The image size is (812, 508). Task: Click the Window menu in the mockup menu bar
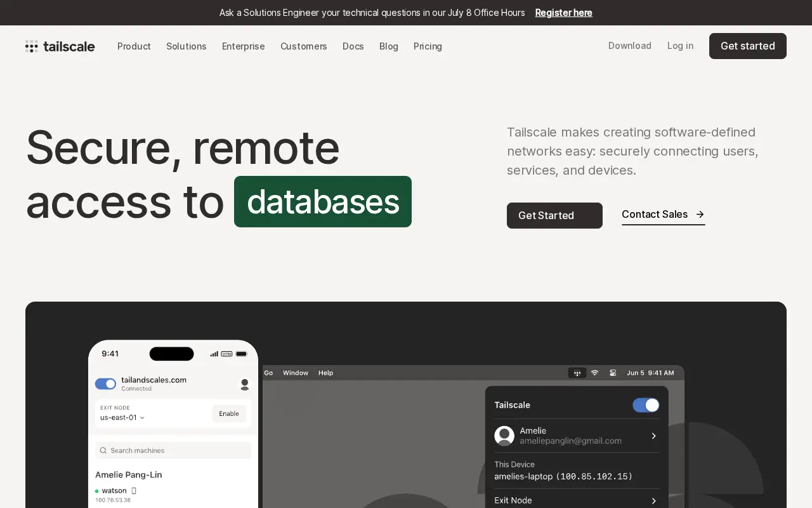click(296, 373)
